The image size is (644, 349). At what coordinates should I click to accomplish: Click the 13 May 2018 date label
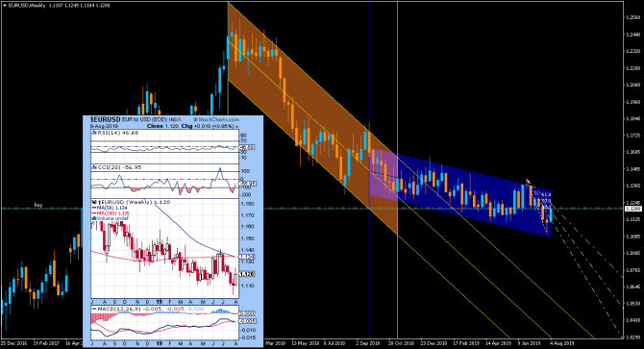point(306,343)
